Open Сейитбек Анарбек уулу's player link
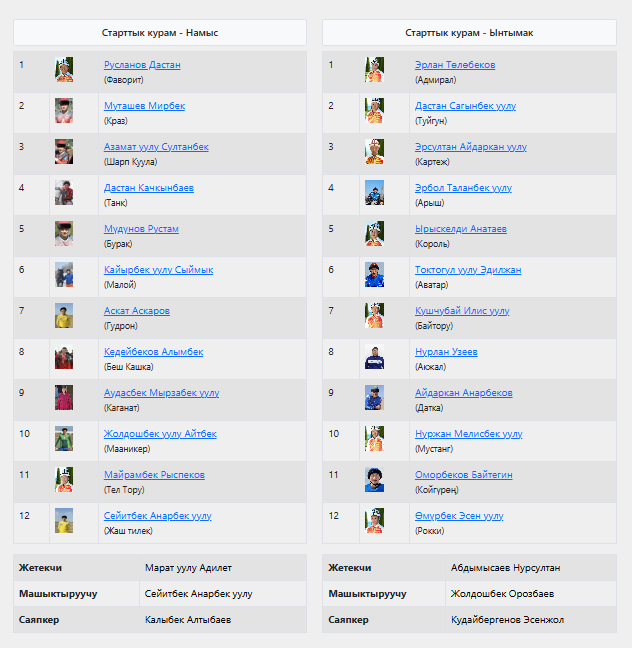Viewport: 632px width, 648px height. (x=157, y=516)
